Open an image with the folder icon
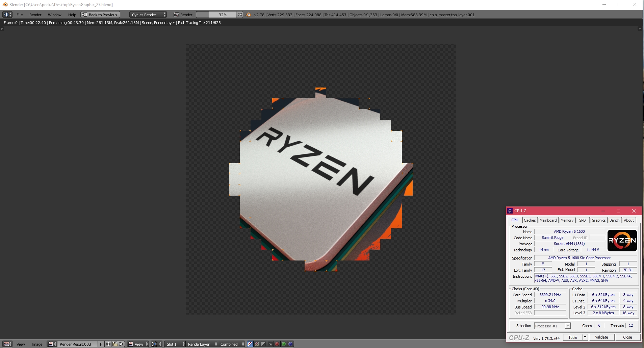Image resolution: width=644 pixels, height=348 pixels. (115, 344)
